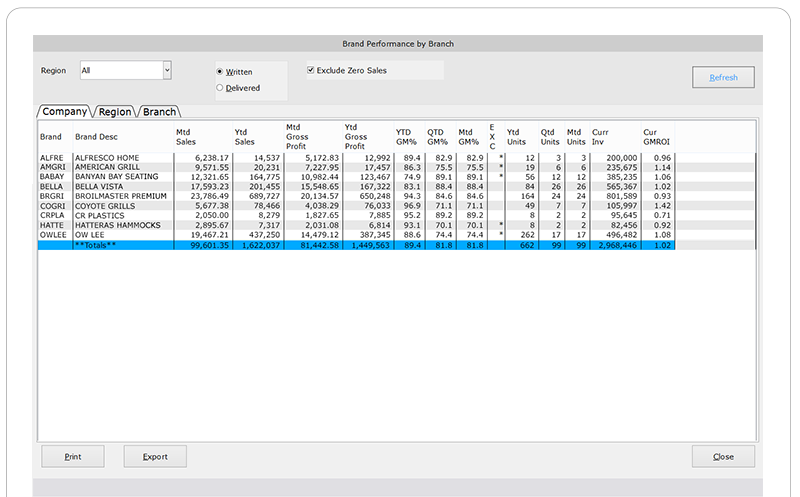Click the Qtd Units column header
The image size is (800, 497).
click(550, 137)
